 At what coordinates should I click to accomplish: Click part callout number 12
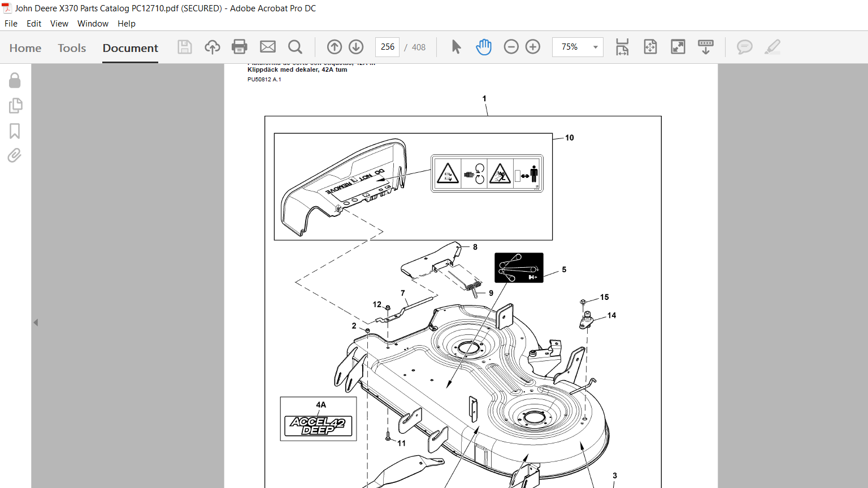pyautogui.click(x=377, y=304)
